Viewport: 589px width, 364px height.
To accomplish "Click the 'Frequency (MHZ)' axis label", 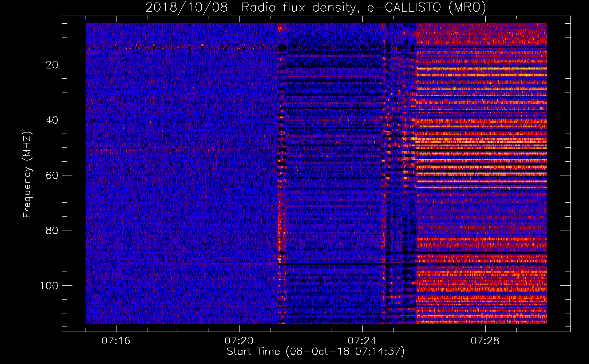I will click(28, 174).
